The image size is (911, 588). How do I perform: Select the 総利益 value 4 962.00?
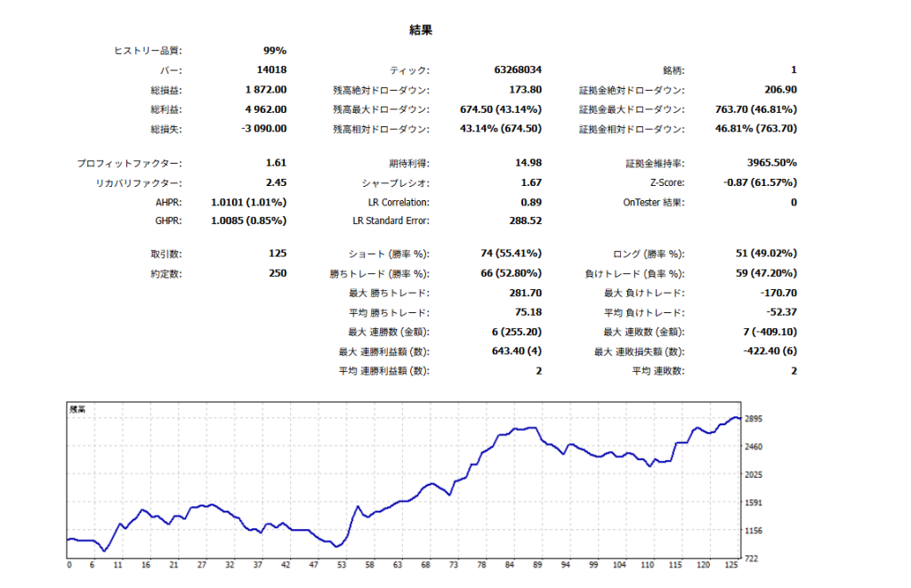pos(266,109)
